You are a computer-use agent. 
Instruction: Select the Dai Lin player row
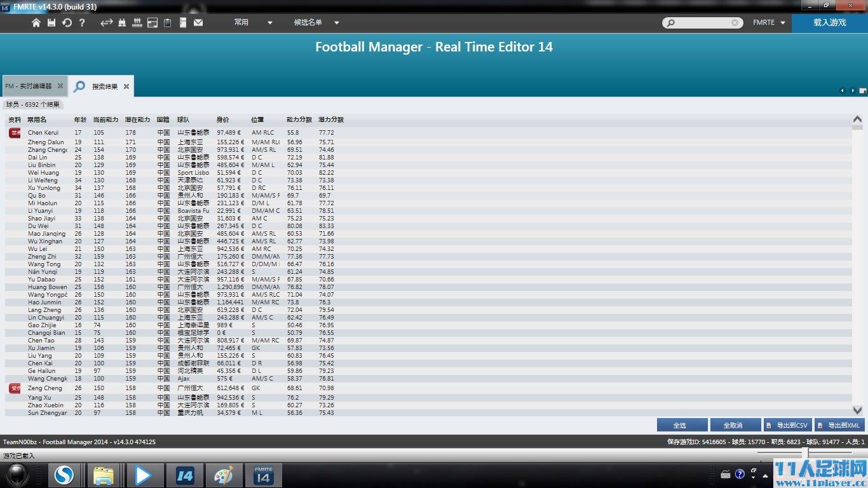tap(428, 158)
